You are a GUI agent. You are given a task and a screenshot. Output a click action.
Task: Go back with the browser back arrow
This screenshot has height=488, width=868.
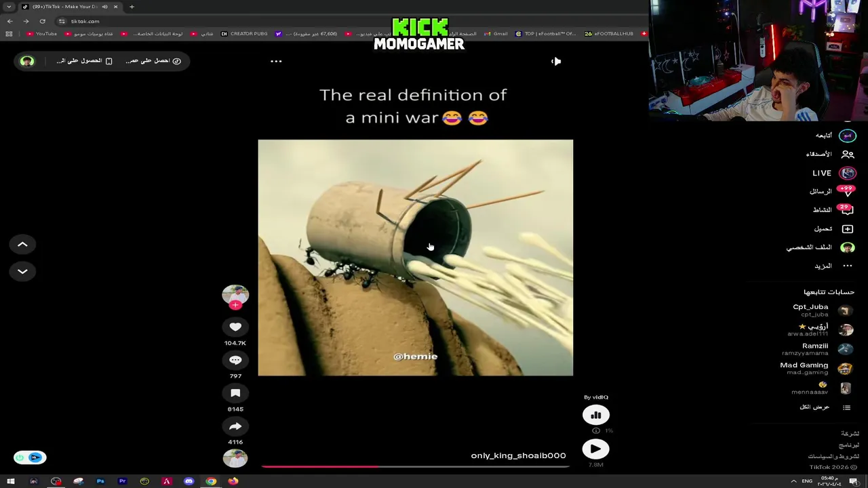tap(9, 21)
